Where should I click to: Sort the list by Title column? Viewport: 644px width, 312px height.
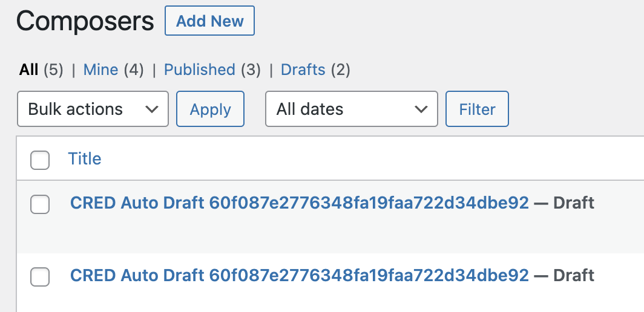point(85,158)
